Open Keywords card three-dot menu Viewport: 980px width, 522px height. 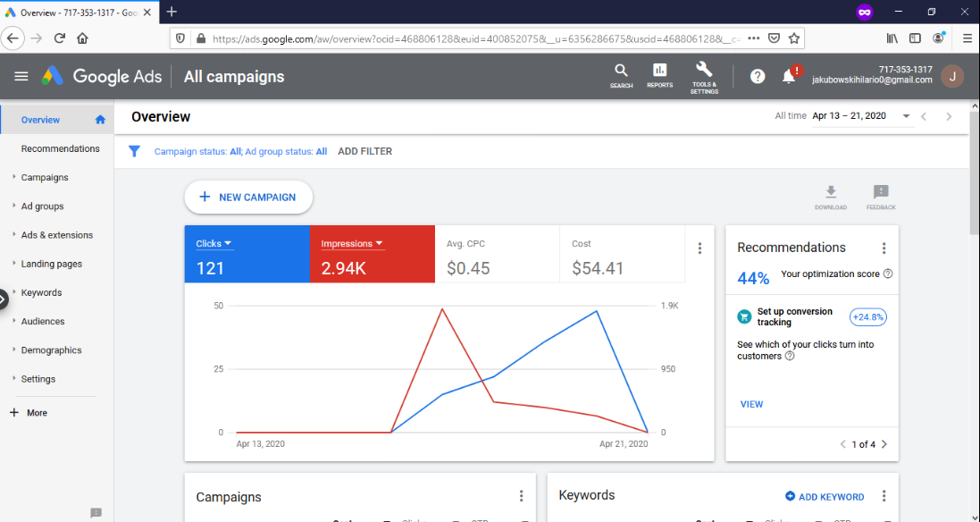point(884,496)
